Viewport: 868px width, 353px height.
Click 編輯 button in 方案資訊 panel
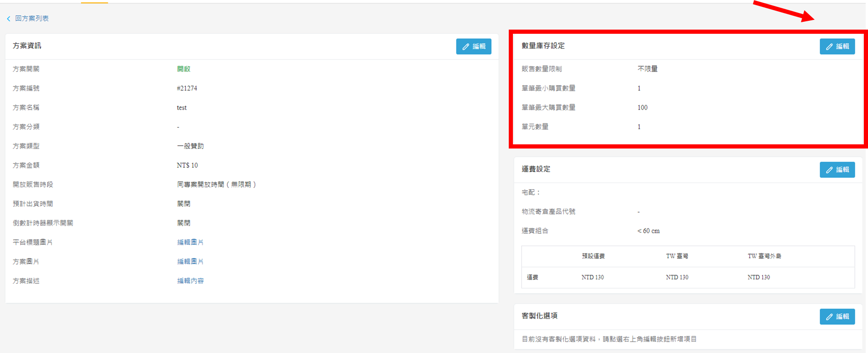tap(474, 46)
